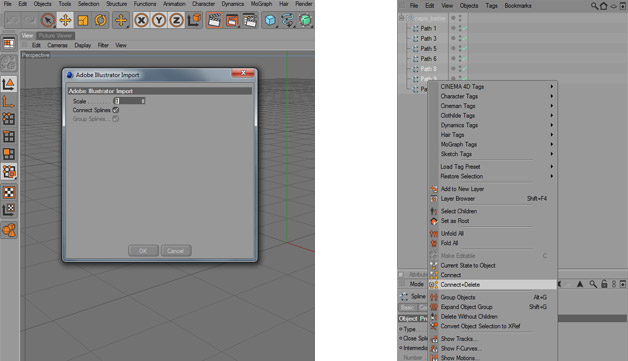Select the Live Selection tool

[48, 20]
